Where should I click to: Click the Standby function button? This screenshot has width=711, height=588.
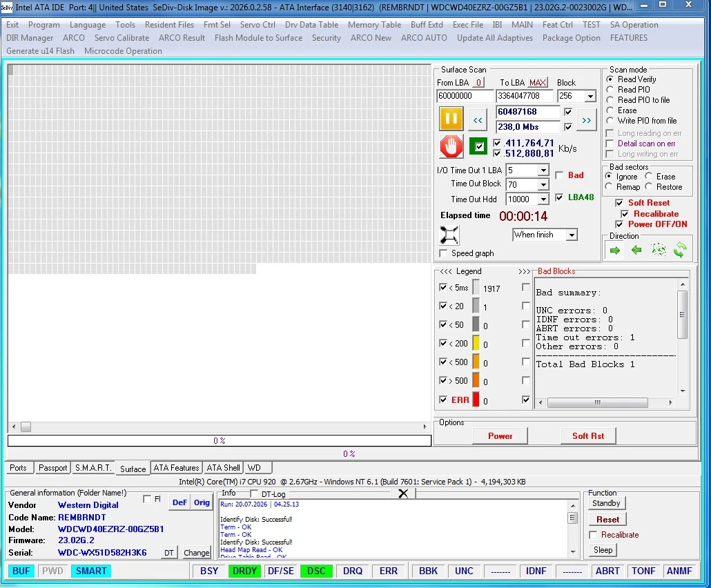pos(606,503)
